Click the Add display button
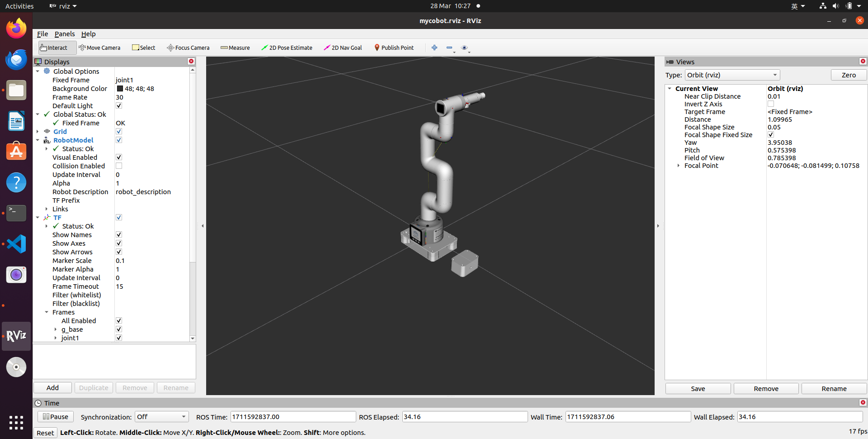 coord(52,387)
